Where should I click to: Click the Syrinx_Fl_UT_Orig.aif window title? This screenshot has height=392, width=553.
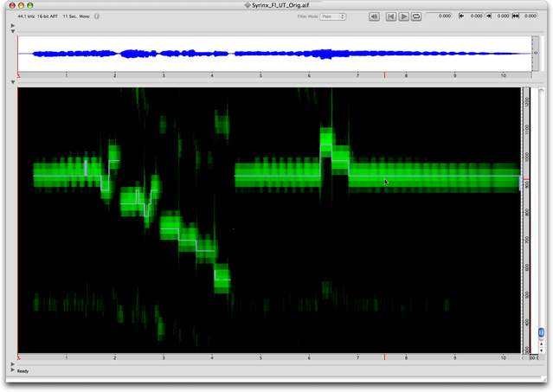[x=276, y=5]
